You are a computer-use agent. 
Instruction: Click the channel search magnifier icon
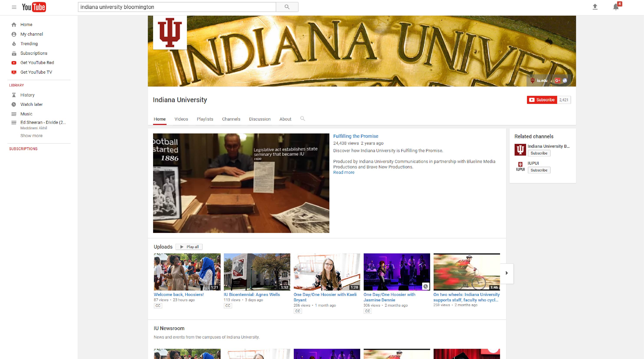coord(302,119)
